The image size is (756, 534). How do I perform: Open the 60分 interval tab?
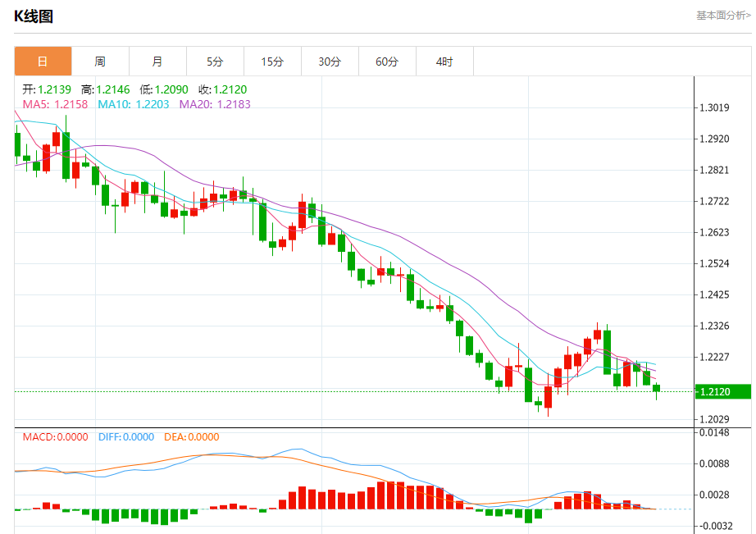pyautogui.click(x=387, y=62)
